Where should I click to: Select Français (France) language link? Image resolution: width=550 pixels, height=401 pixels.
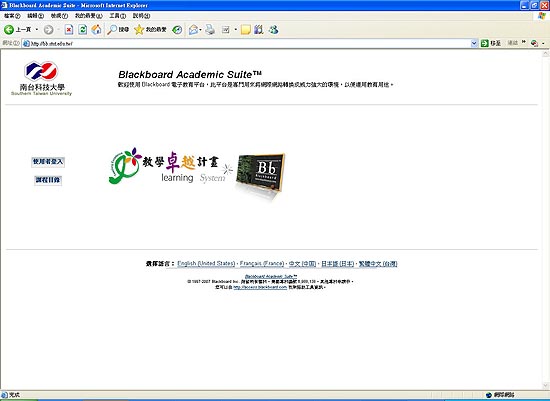click(x=262, y=263)
